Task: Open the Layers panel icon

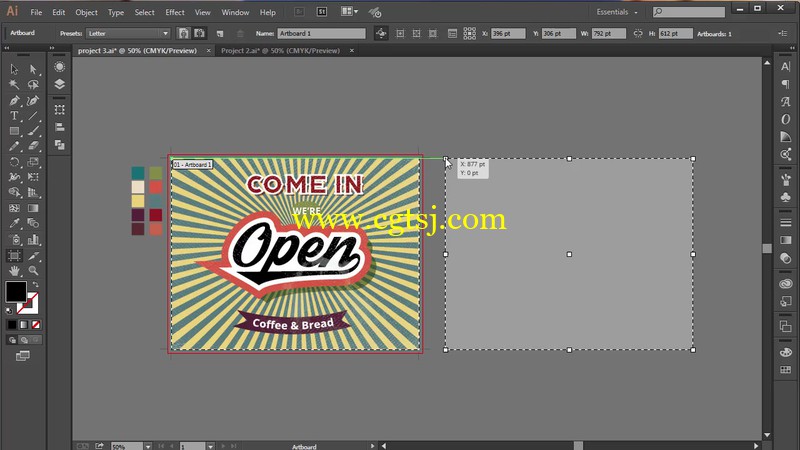Action: coord(60,84)
